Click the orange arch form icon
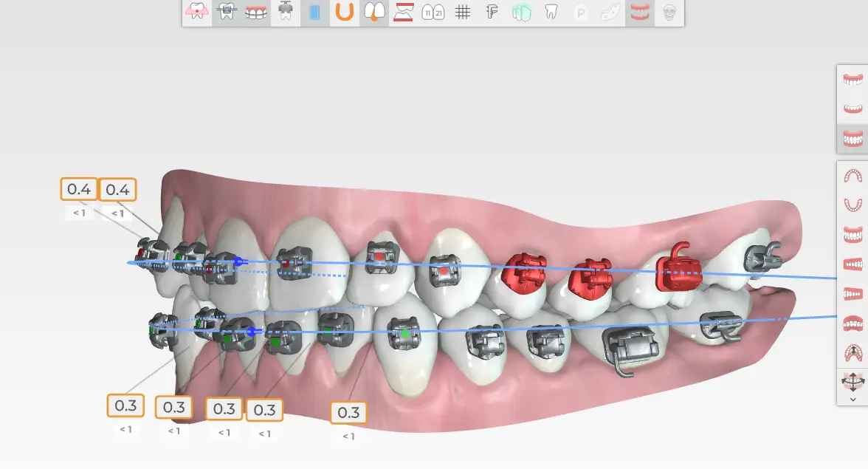The width and height of the screenshot is (868, 469). tap(345, 13)
